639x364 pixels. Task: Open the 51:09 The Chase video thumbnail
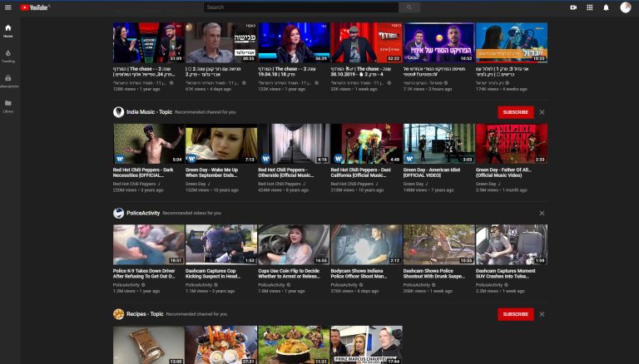coord(149,42)
